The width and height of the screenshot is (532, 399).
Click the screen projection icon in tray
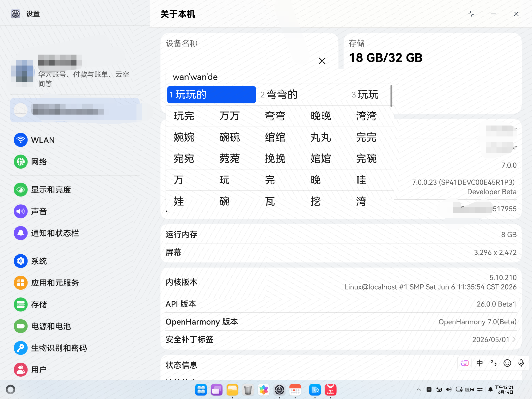point(459,389)
